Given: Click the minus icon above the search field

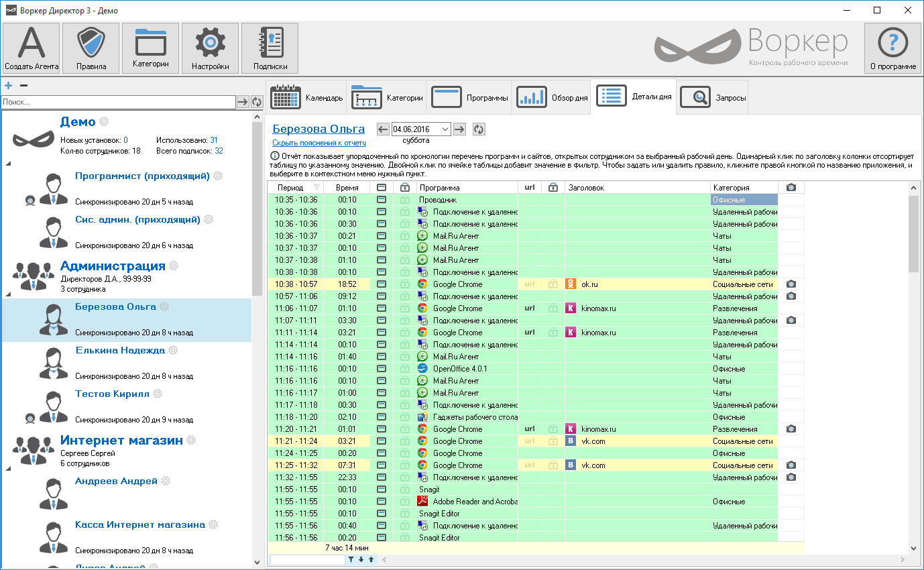Looking at the screenshot, I should tap(23, 86).
